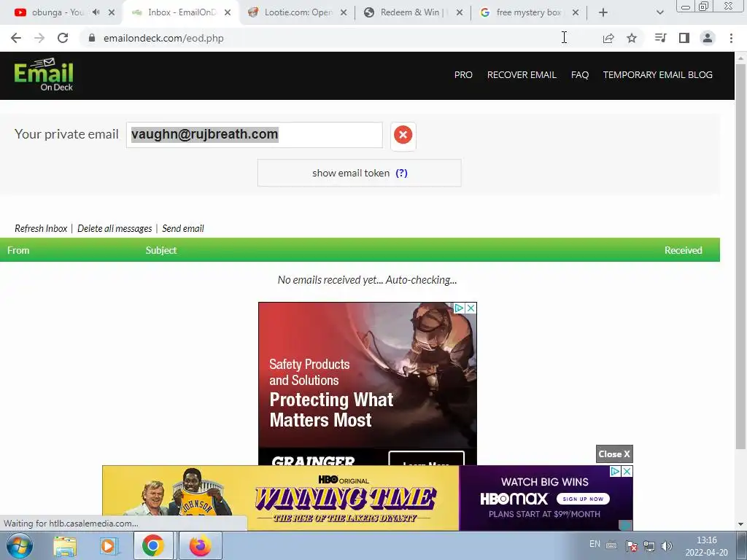
Task: Share this page via share icon
Action: tap(608, 38)
